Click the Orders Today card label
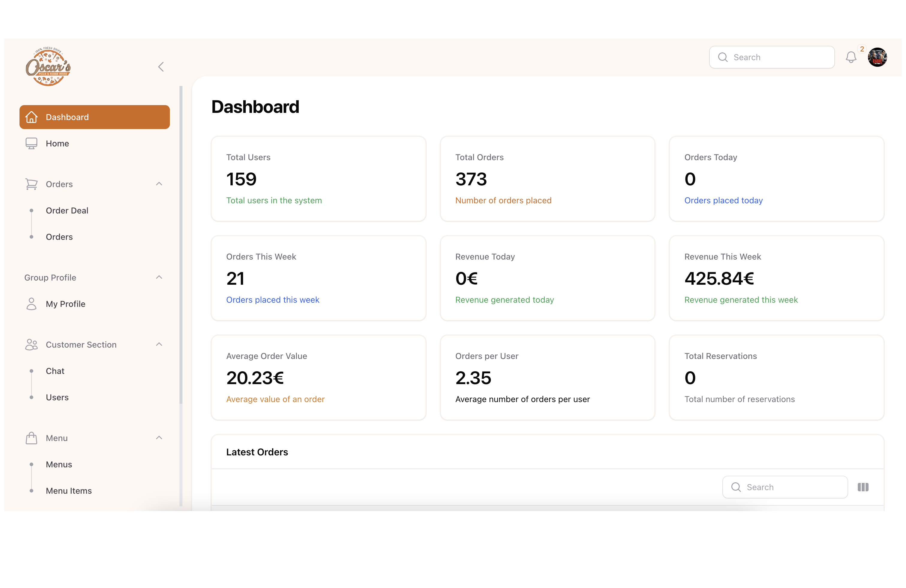The width and height of the screenshot is (906, 588). 710,157
